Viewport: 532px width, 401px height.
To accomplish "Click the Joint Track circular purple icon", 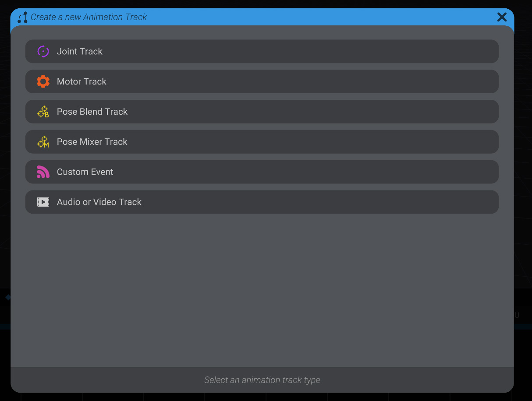I will pyautogui.click(x=43, y=51).
